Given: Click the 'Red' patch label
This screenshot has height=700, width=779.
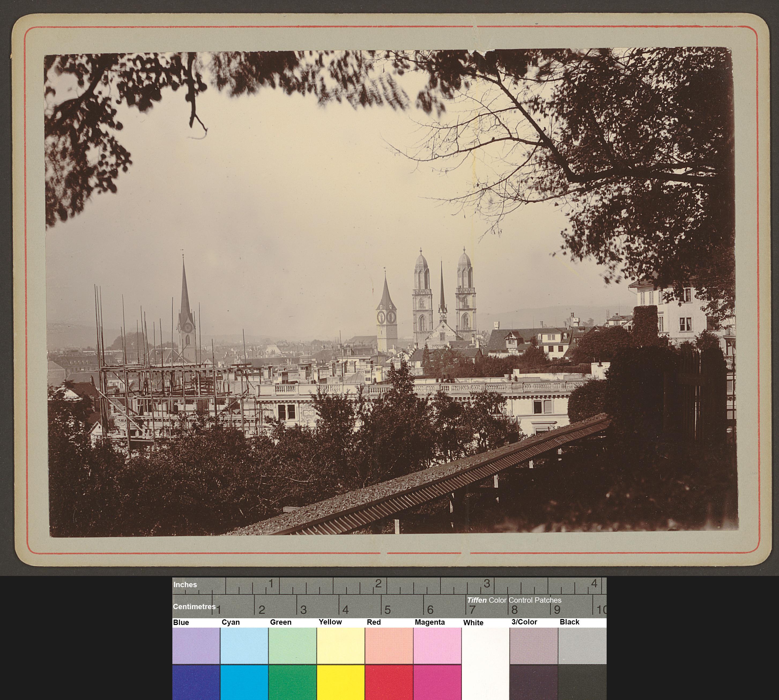Looking at the screenshot, I should tap(373, 622).
